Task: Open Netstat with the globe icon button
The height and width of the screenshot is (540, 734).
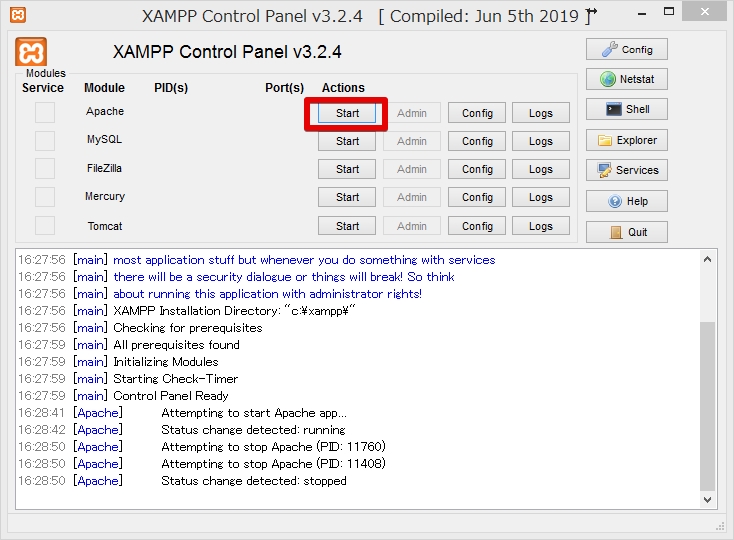Action: point(627,79)
